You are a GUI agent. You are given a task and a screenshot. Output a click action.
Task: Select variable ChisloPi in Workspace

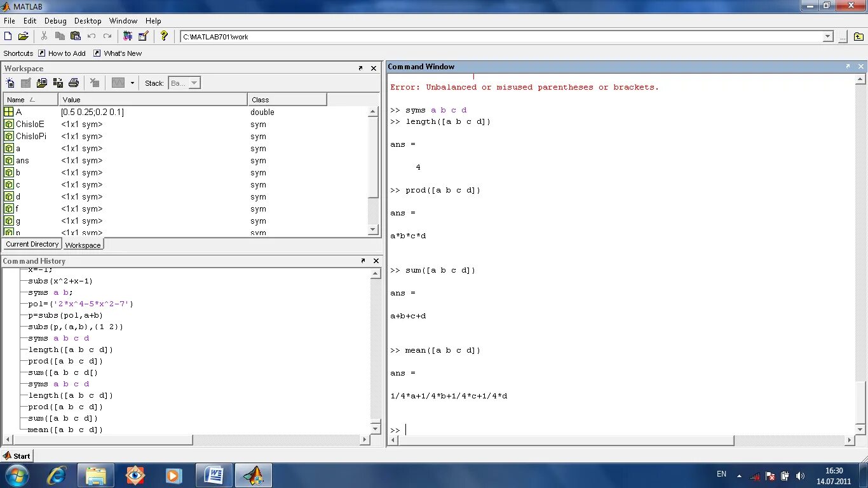coord(186,136)
